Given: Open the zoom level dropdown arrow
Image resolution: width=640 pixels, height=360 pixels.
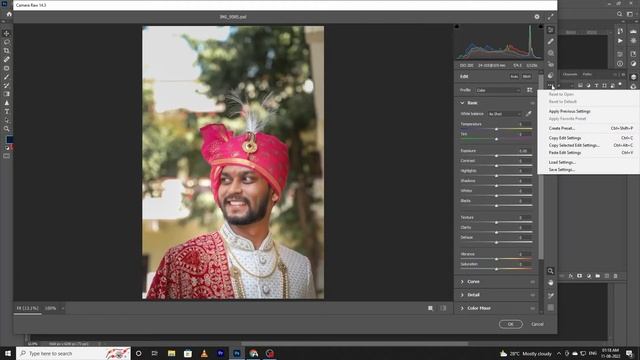Looking at the screenshot, I should (62, 308).
